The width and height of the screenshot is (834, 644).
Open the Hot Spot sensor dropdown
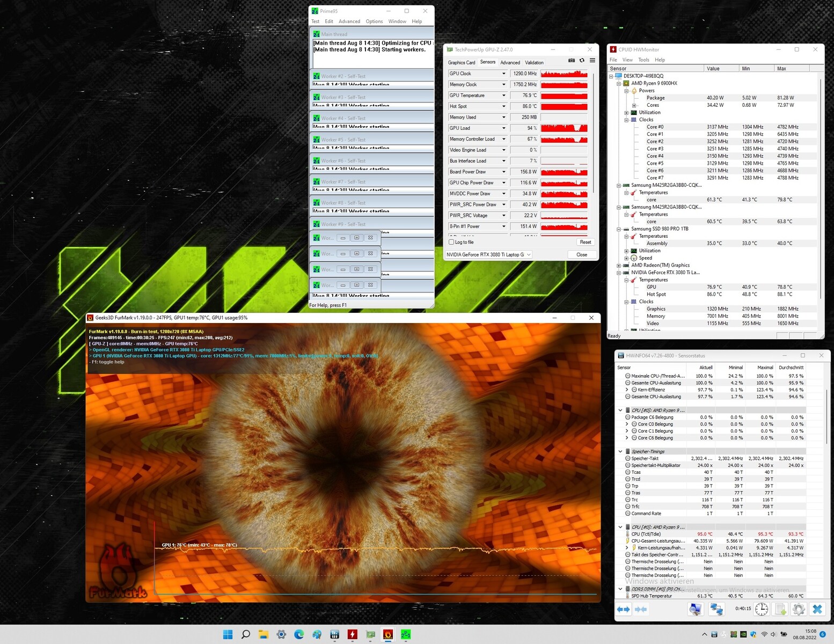pos(503,106)
